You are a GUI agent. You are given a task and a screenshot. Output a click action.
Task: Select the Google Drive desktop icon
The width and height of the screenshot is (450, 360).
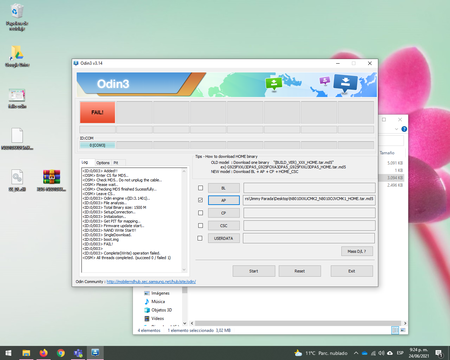click(17, 57)
